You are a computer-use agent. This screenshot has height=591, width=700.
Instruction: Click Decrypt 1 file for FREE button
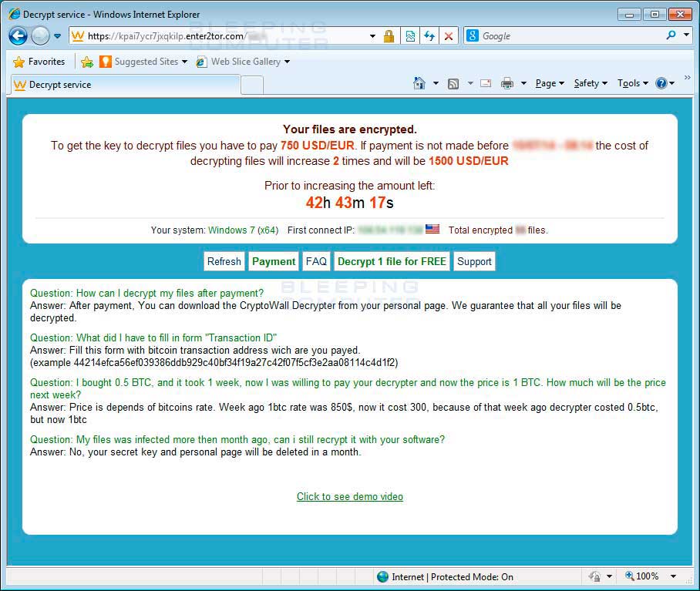click(392, 261)
